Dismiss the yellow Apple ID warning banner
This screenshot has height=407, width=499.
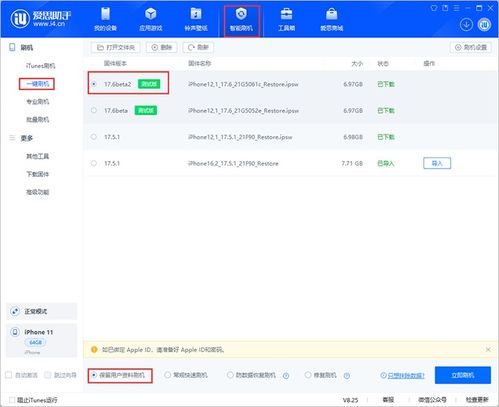pos(488,349)
